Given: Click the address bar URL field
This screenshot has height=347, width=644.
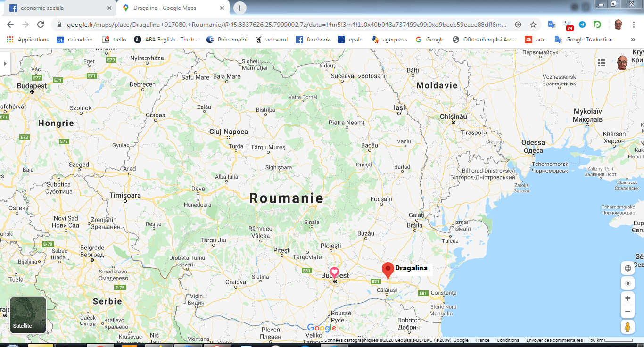Looking at the screenshot, I should click(283, 25).
